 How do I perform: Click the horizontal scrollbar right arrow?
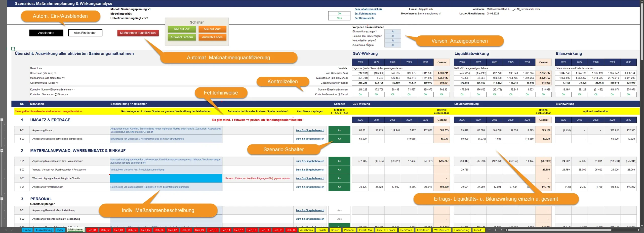tap(639, 230)
